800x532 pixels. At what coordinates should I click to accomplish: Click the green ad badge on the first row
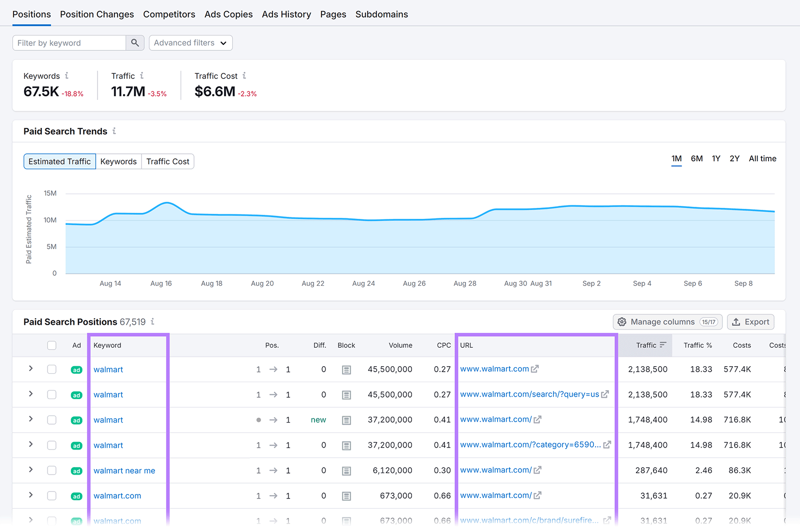pos(76,370)
